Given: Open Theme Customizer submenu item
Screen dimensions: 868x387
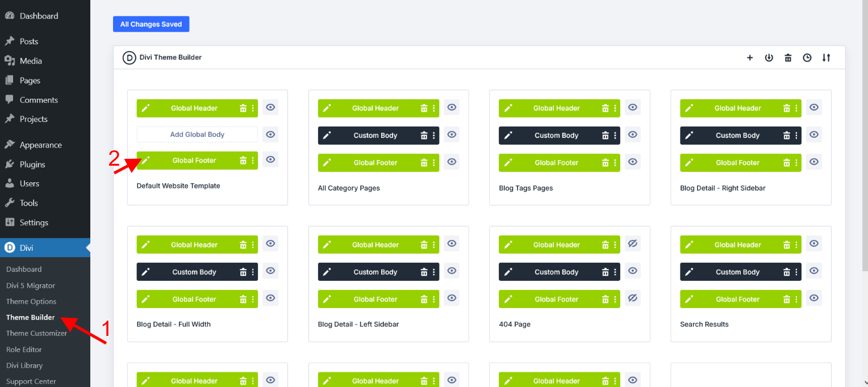Looking at the screenshot, I should (x=37, y=334).
